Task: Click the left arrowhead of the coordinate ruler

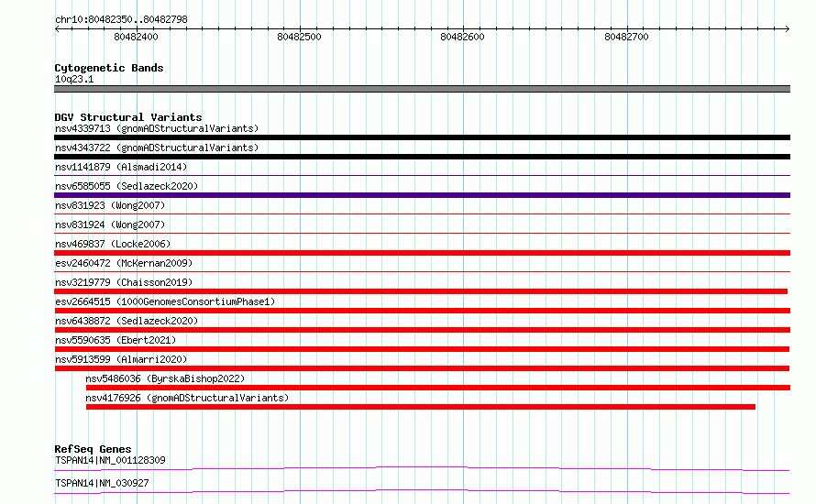Action: click(x=57, y=29)
